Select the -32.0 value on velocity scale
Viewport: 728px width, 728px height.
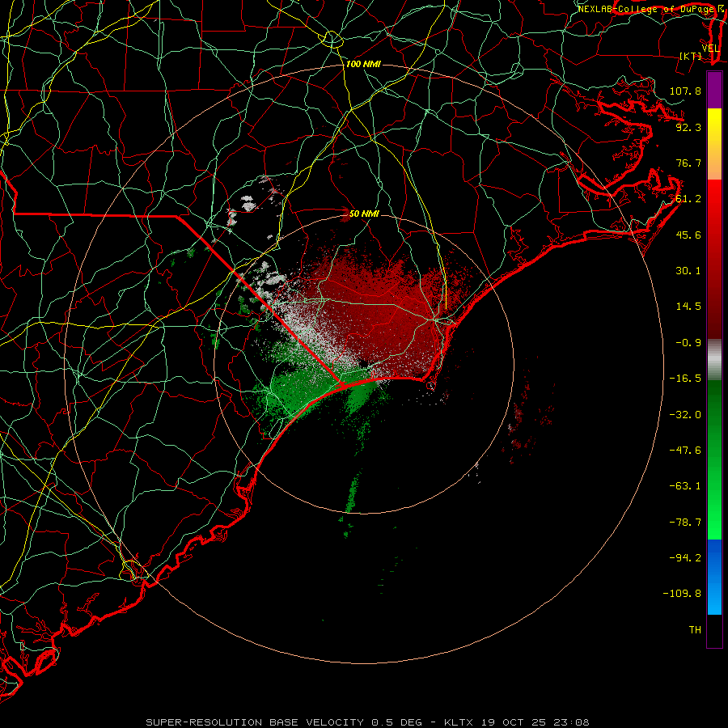tap(685, 415)
